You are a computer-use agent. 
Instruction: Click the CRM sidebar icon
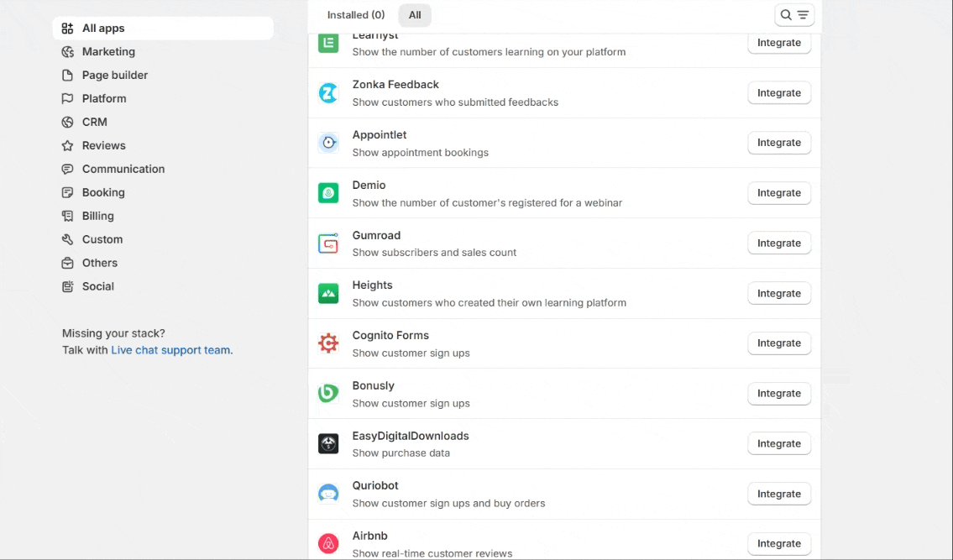pos(67,123)
